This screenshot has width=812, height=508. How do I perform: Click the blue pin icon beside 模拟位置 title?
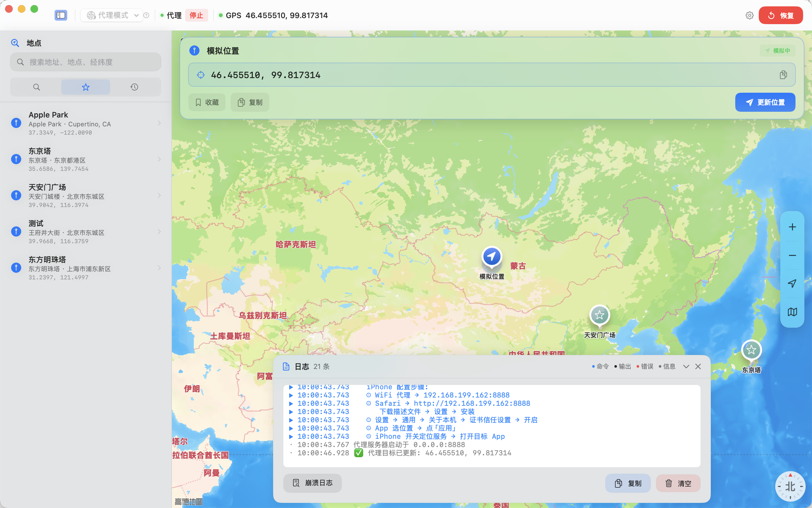click(194, 51)
